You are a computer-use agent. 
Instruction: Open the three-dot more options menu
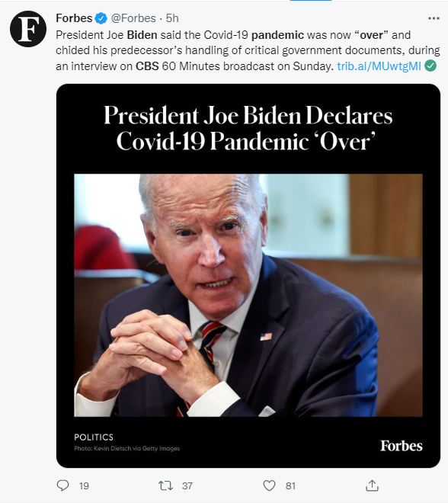point(434,18)
